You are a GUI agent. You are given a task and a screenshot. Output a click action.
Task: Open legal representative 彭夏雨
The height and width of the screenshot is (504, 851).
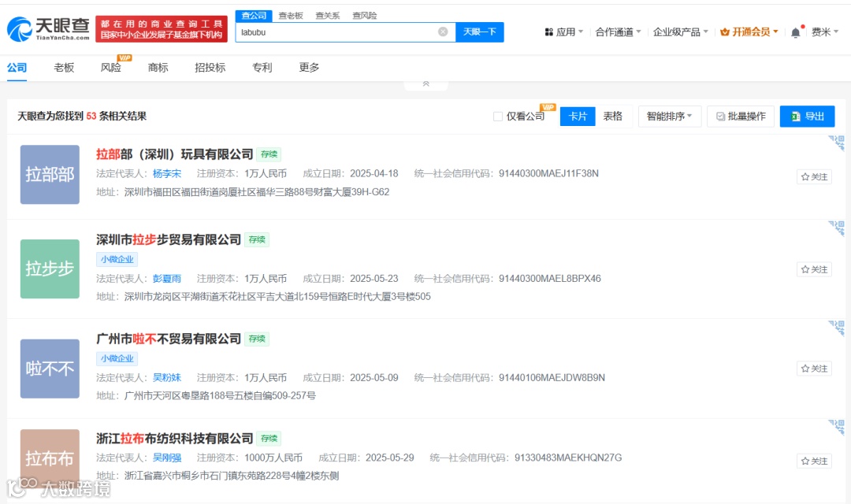pyautogui.click(x=167, y=278)
